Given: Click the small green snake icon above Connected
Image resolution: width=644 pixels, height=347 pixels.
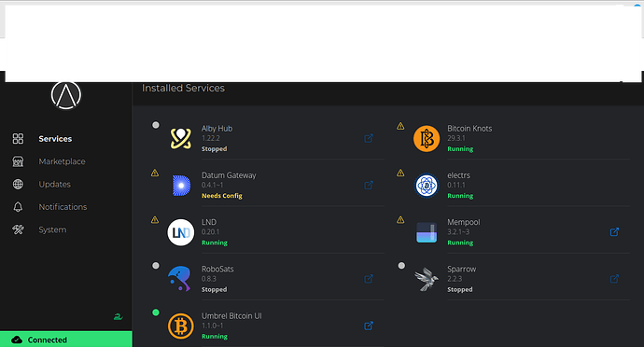Looking at the screenshot, I should pyautogui.click(x=118, y=316).
